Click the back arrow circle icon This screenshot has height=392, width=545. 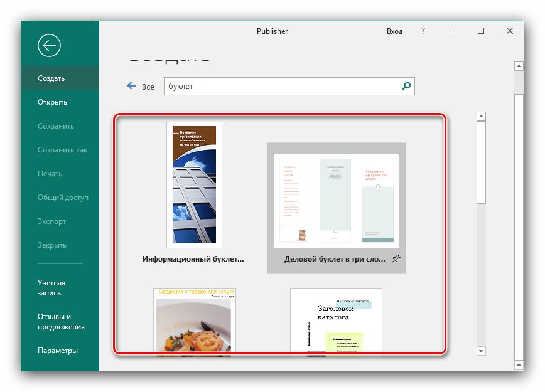[49, 45]
